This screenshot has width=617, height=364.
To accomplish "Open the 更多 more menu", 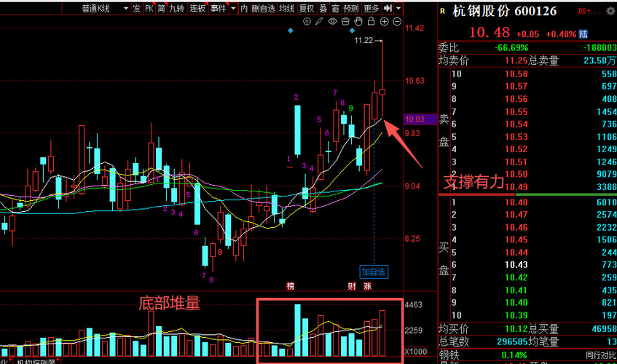I will (371, 8).
